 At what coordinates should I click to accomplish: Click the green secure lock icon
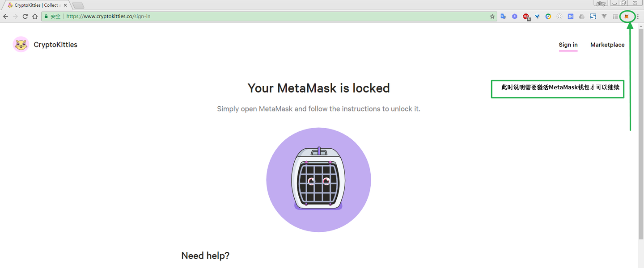pyautogui.click(x=46, y=17)
